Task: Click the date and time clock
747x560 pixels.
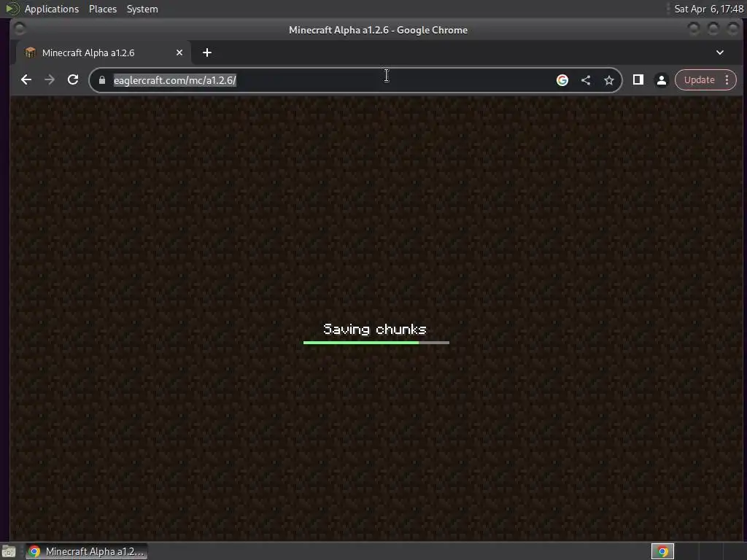Action: 708,9
